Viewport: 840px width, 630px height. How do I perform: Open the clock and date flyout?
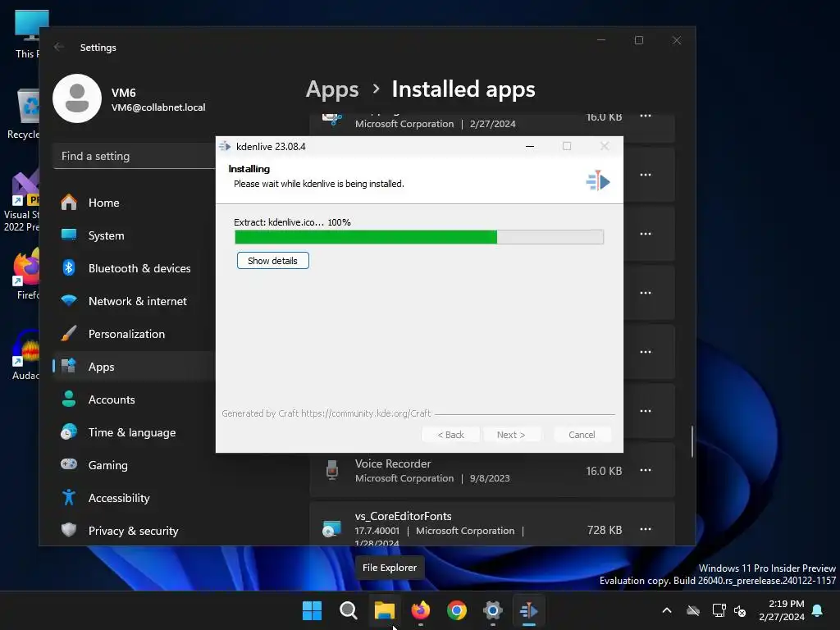click(x=782, y=610)
